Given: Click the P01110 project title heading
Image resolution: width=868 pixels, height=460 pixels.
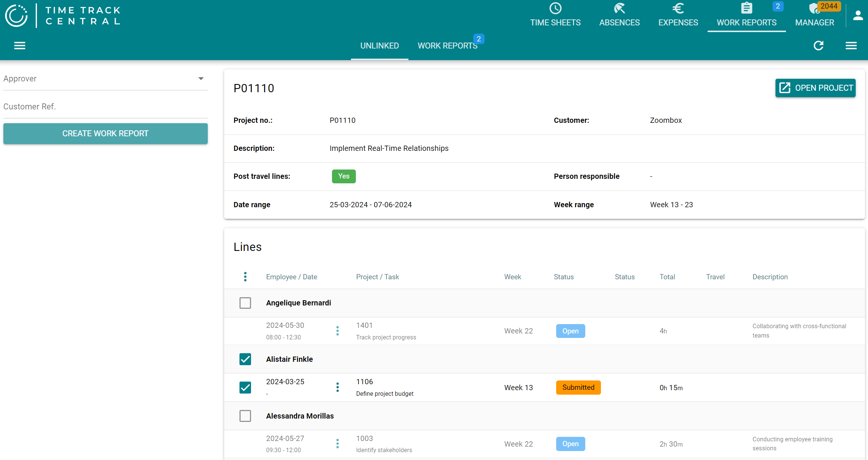Looking at the screenshot, I should point(254,88).
